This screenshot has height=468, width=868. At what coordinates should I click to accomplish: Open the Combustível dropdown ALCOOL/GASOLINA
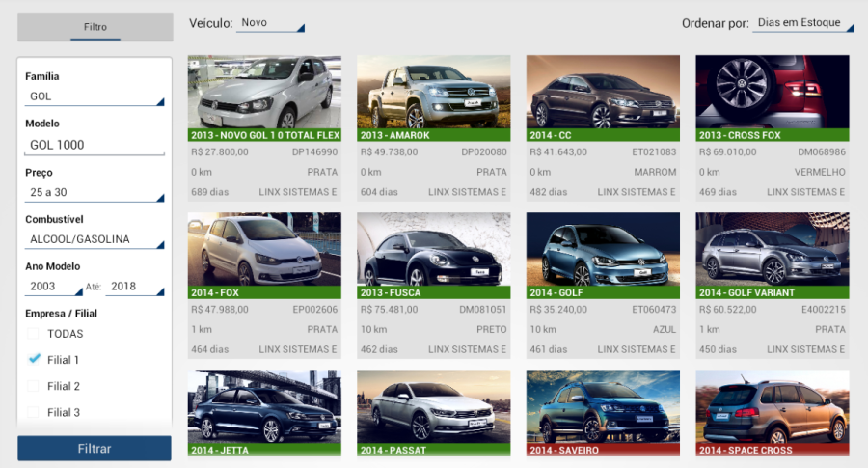point(95,239)
